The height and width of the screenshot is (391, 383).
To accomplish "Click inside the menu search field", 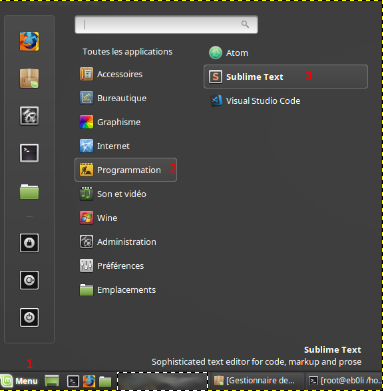I will click(166, 24).
